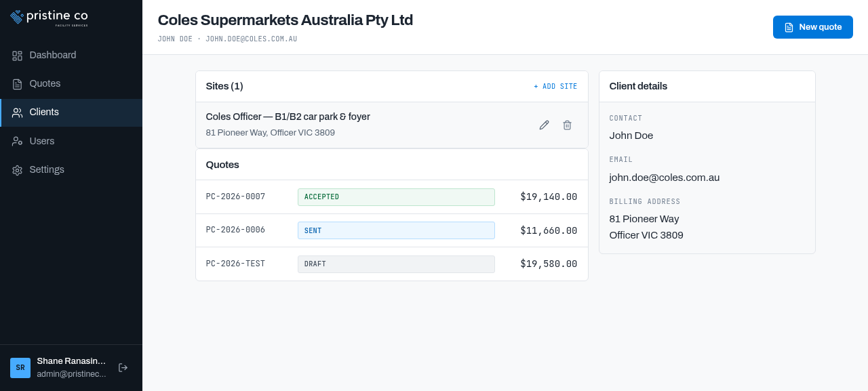868x391 pixels.
Task: Click the john.doe@coles.com.au email in Client details
Action: (664, 178)
